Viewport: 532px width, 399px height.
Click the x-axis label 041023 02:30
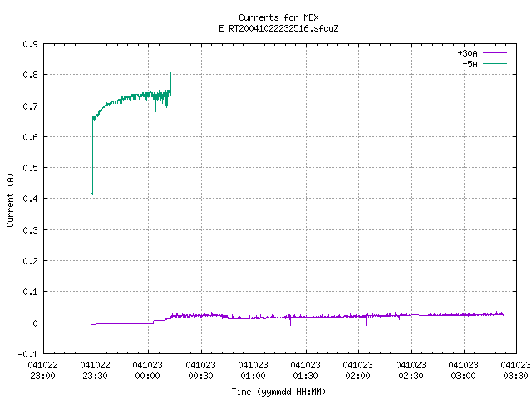[411, 371]
